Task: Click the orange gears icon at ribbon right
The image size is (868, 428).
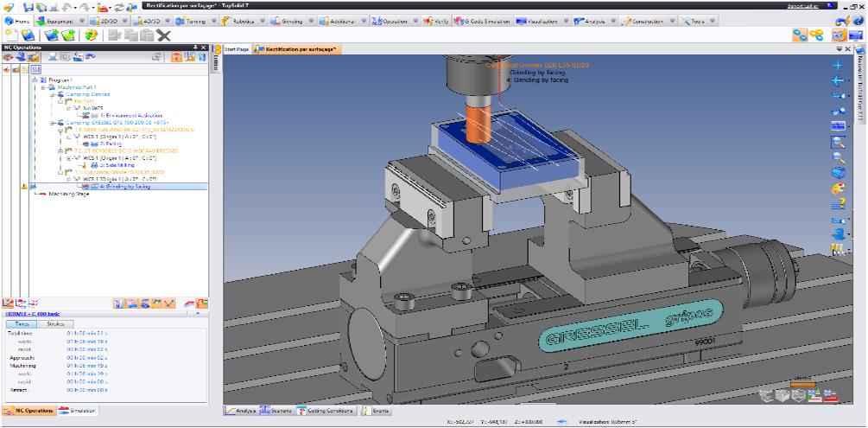Action: [816, 35]
